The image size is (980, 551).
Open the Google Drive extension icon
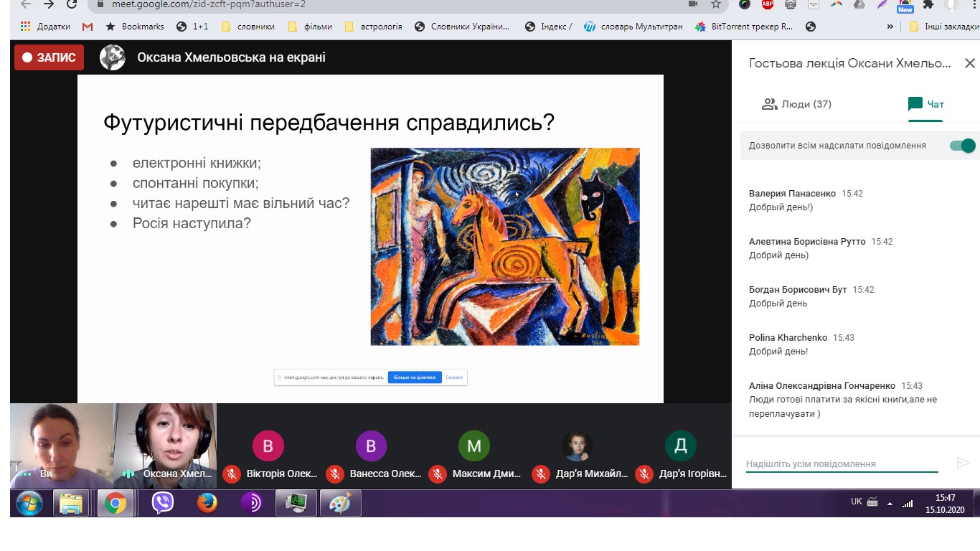point(859,4)
